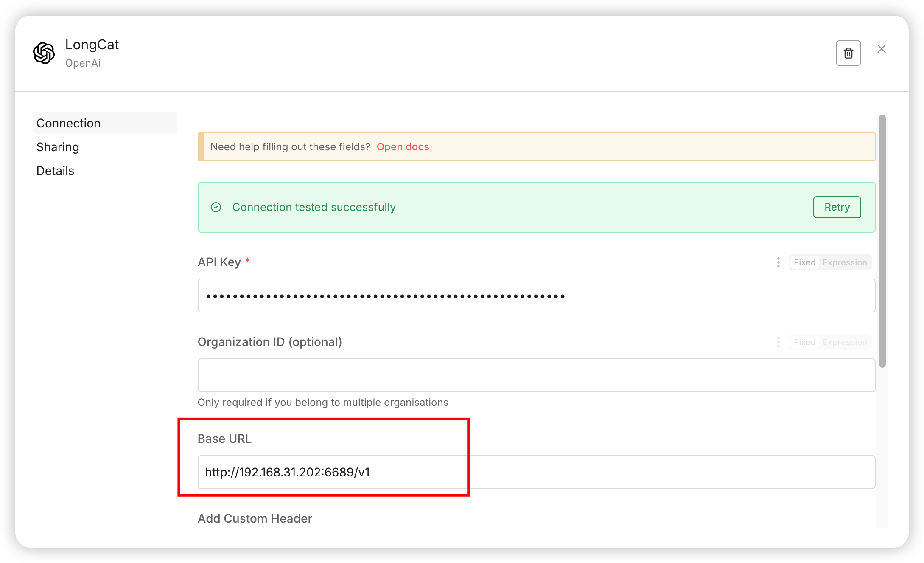This screenshot has width=924, height=563.
Task: Click the vertical scrollbar thumb
Action: click(x=882, y=240)
